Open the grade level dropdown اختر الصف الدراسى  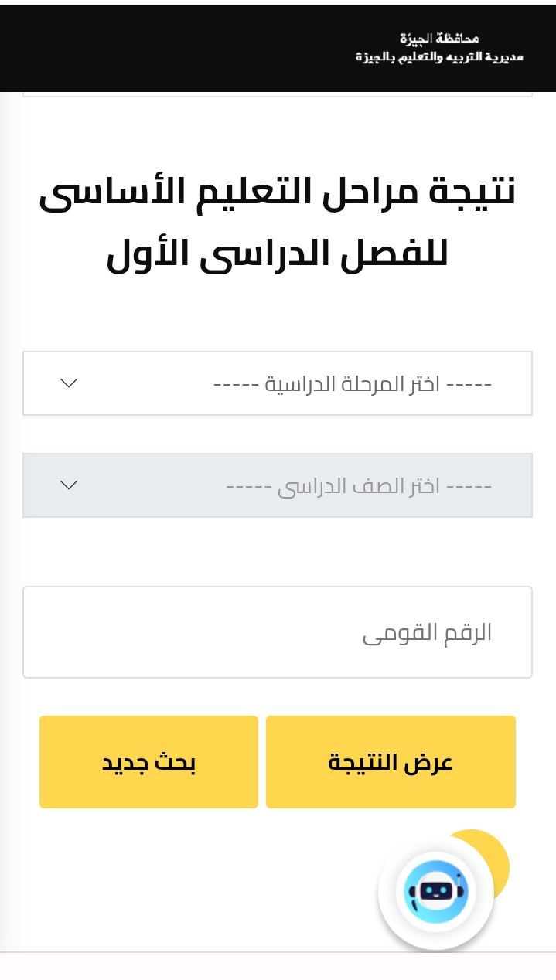[x=278, y=485]
